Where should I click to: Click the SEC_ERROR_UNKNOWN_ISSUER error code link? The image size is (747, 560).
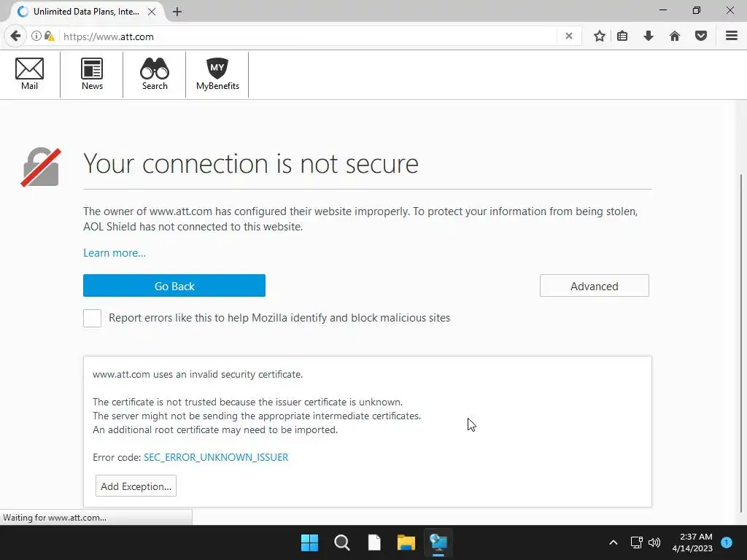point(216,457)
